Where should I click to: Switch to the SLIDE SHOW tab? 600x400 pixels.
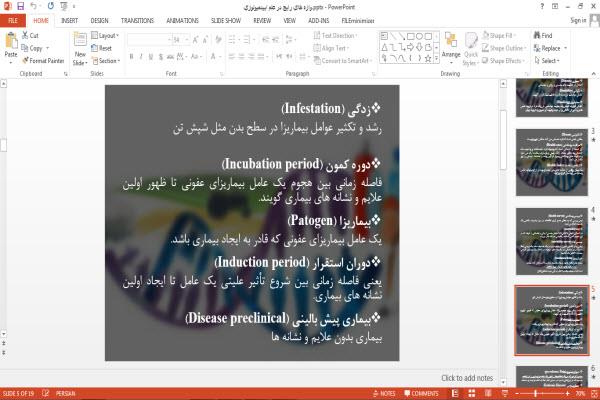coord(226,21)
